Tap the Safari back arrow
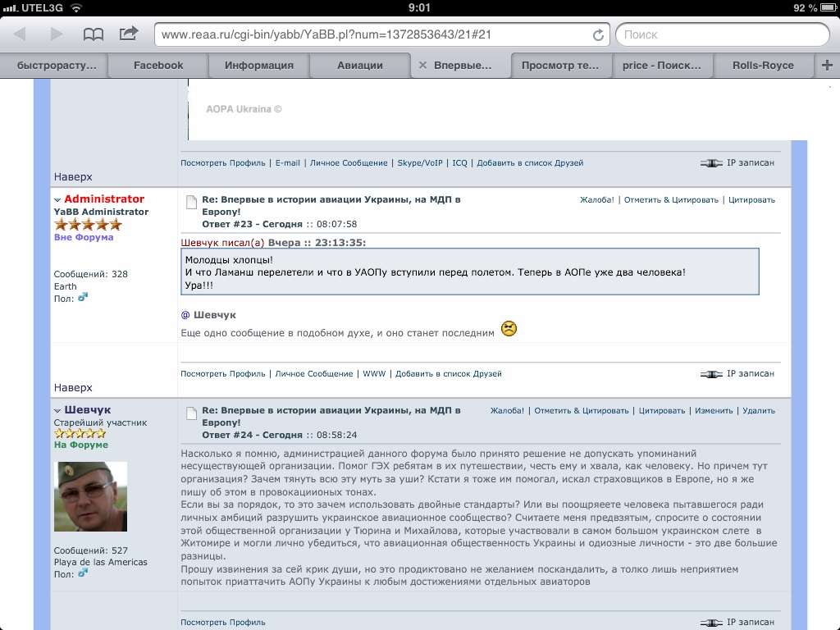The image size is (840, 630). coord(20,34)
